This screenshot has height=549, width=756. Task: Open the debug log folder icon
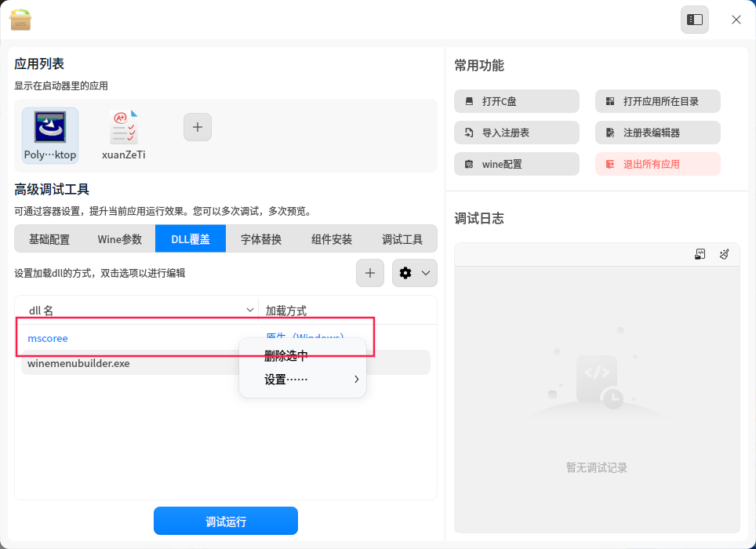(x=700, y=254)
